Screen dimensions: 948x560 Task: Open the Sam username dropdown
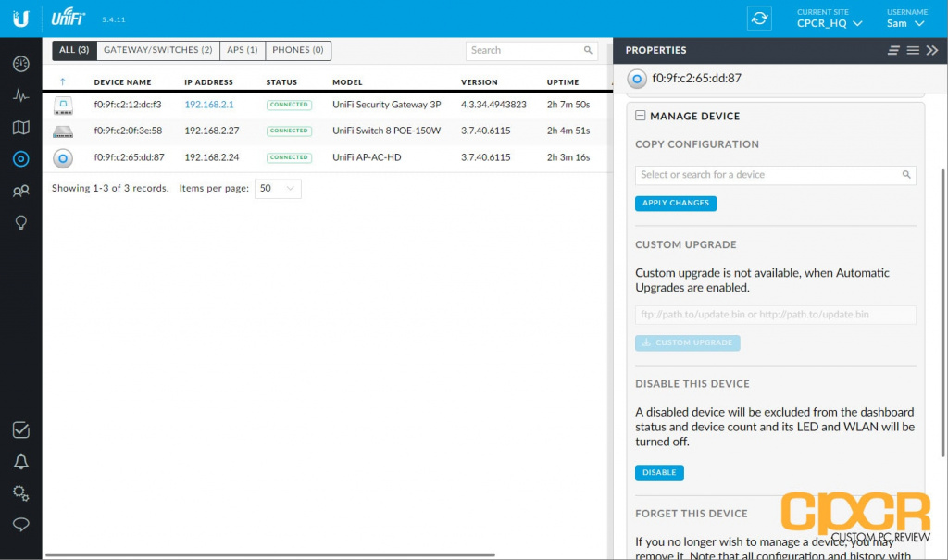coord(905,23)
